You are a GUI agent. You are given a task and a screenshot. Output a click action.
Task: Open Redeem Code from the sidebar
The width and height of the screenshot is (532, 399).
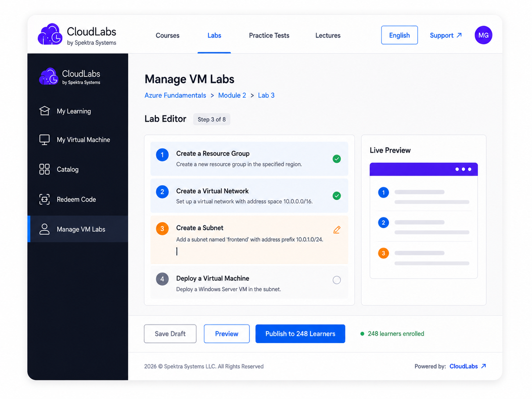click(78, 199)
